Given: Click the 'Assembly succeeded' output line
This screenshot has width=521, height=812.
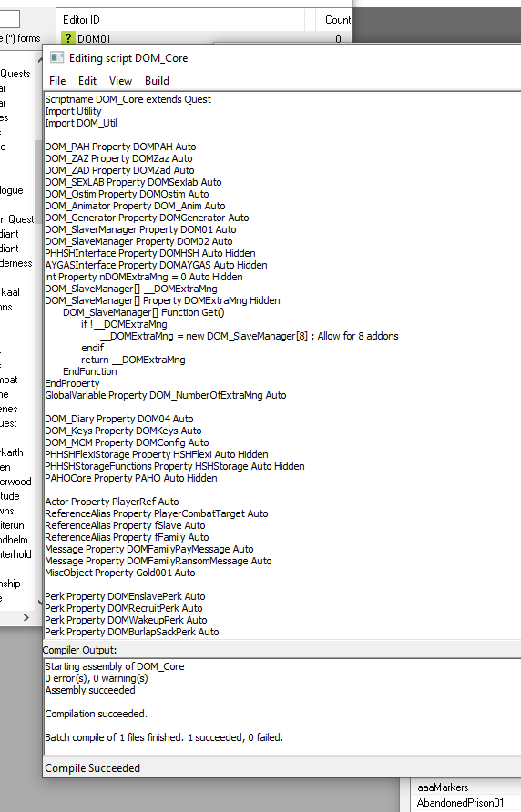Looking at the screenshot, I should tap(90, 690).
